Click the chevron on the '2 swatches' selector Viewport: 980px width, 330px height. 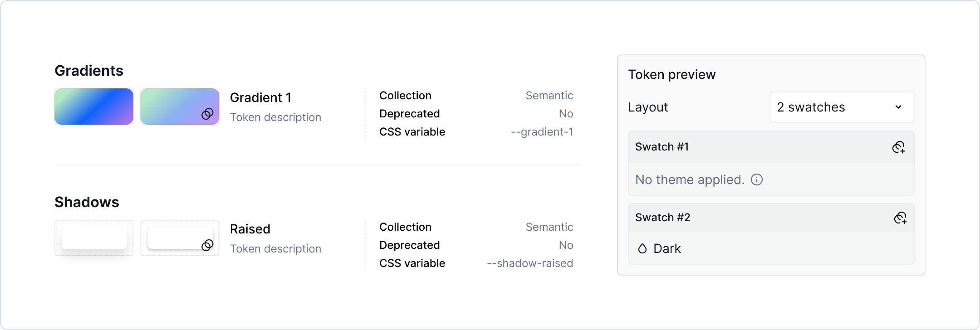tap(898, 107)
